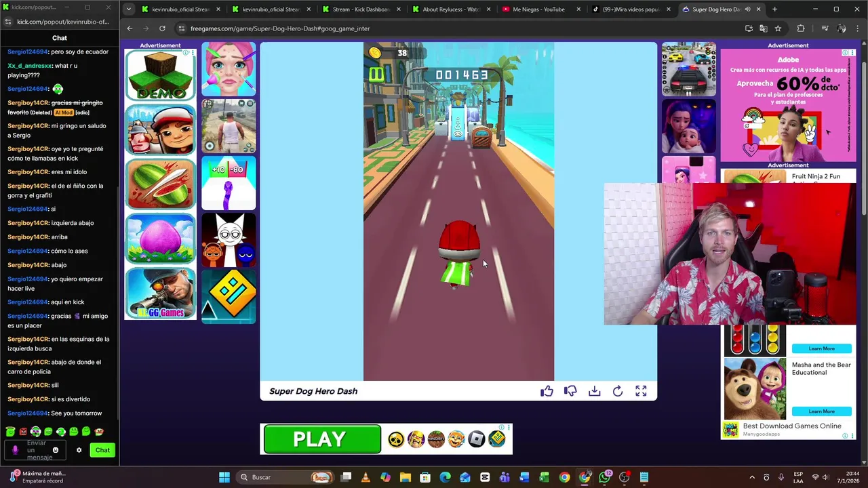Click the Brawl Stars icon in PLAY banner

[x=396, y=439]
